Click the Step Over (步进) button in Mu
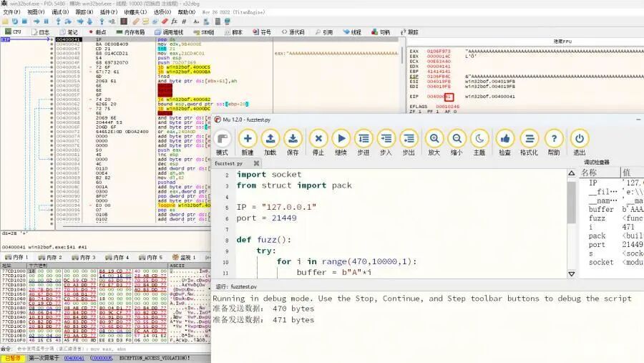The height and width of the screenshot is (363, 644). pos(364,142)
